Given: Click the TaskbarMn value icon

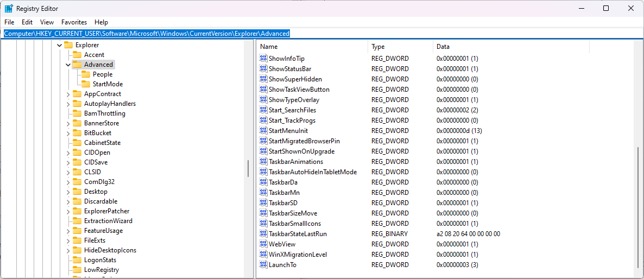Looking at the screenshot, I should pos(263,193).
